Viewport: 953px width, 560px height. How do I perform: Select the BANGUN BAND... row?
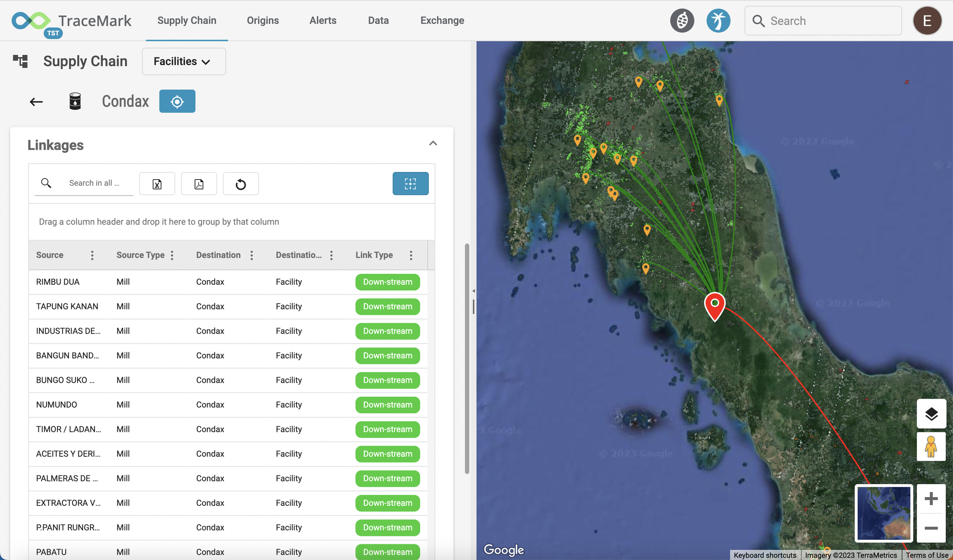tap(228, 356)
